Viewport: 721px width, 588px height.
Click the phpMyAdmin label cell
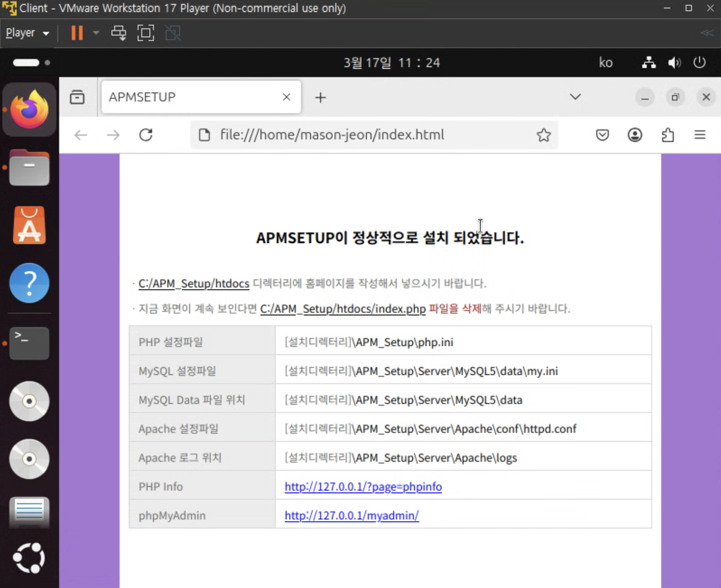202,514
